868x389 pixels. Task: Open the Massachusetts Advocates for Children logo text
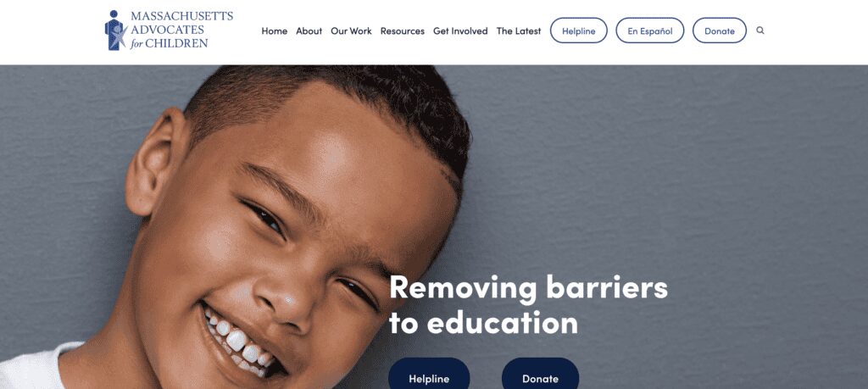[181, 30]
